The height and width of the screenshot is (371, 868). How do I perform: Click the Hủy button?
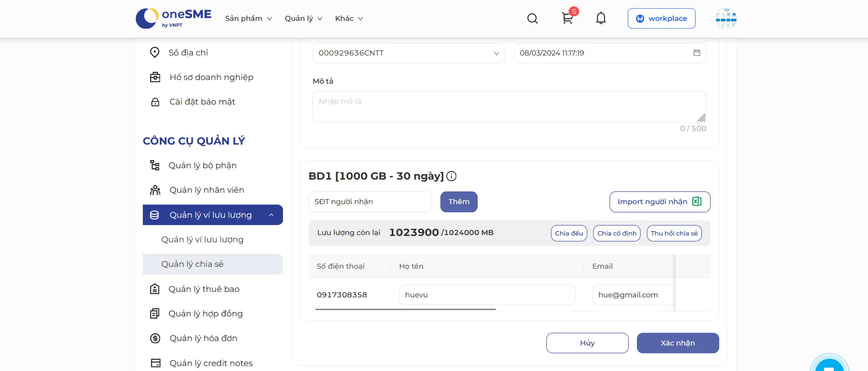(x=587, y=343)
